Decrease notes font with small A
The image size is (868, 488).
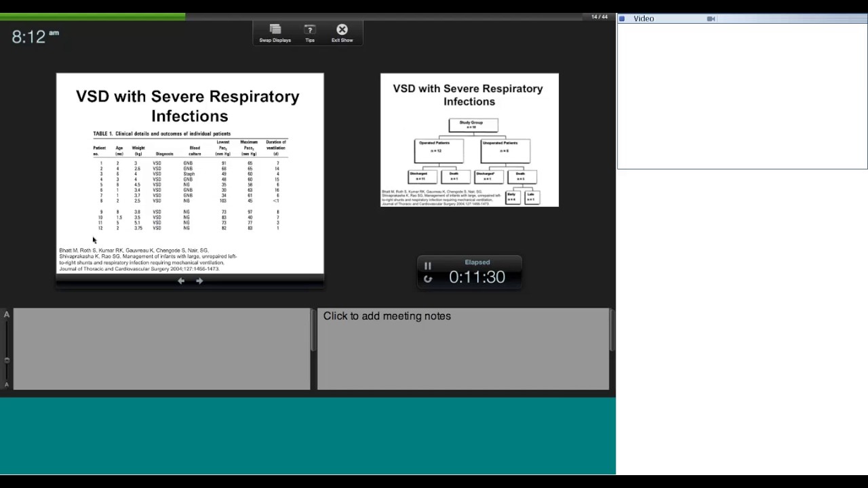7,384
